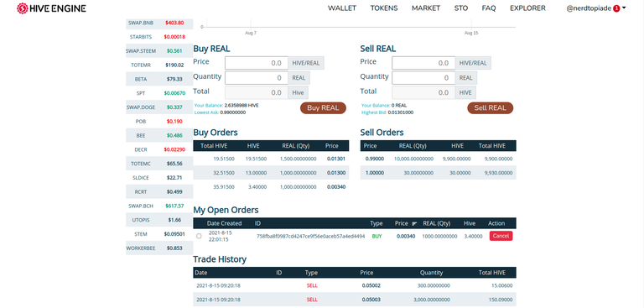Click trade history price 0.05003

click(371, 300)
